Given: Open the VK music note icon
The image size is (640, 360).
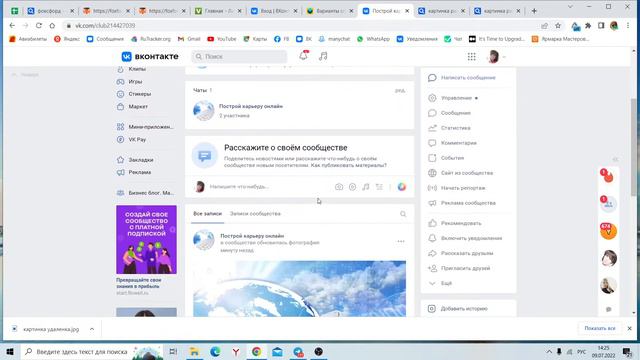Looking at the screenshot, I should coord(323,56).
